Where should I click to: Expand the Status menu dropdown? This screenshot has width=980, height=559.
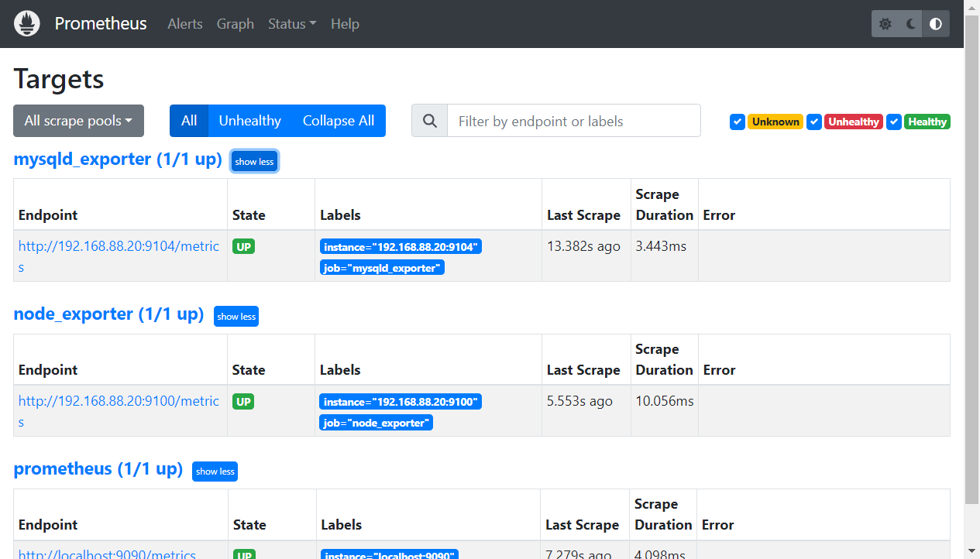pos(291,24)
